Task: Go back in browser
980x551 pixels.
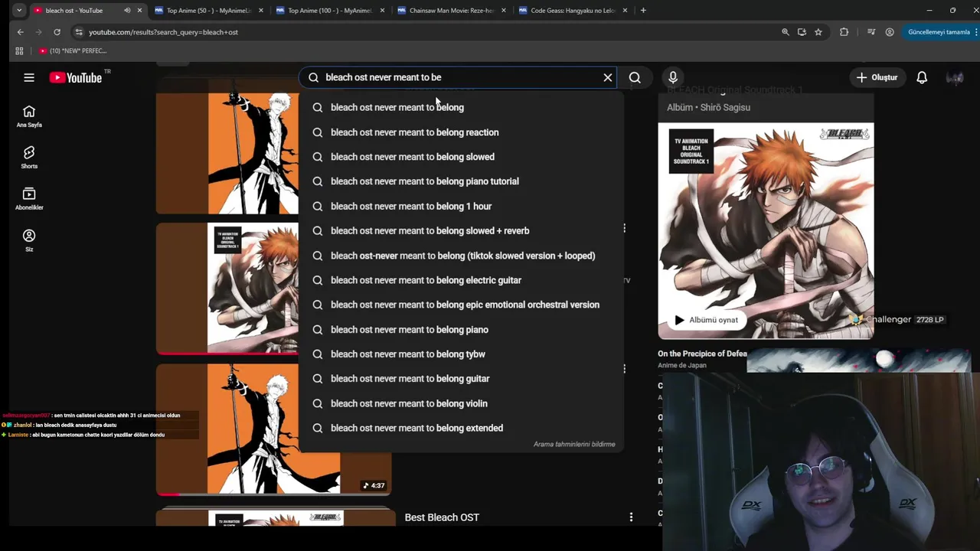Action: 21,32
